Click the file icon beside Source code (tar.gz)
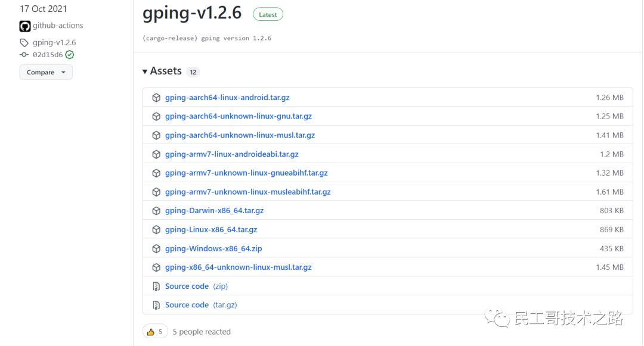This screenshot has width=644, height=346. coord(156,305)
